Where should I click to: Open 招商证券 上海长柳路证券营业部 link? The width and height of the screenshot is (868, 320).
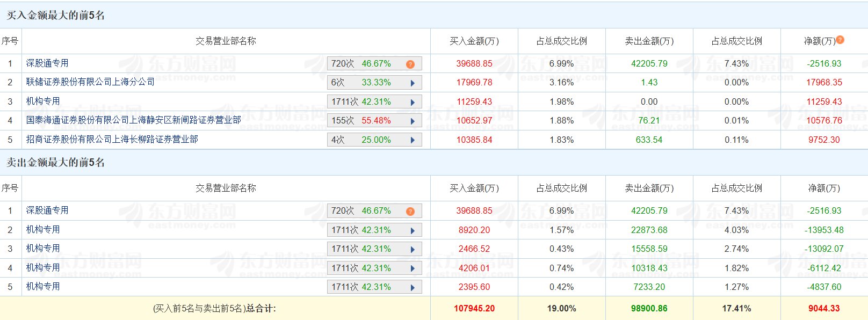pos(112,139)
